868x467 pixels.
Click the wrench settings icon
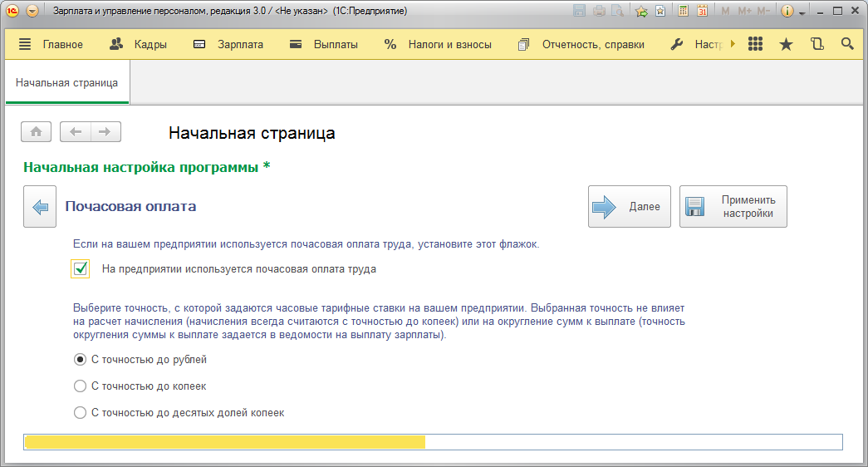pyautogui.click(x=676, y=44)
